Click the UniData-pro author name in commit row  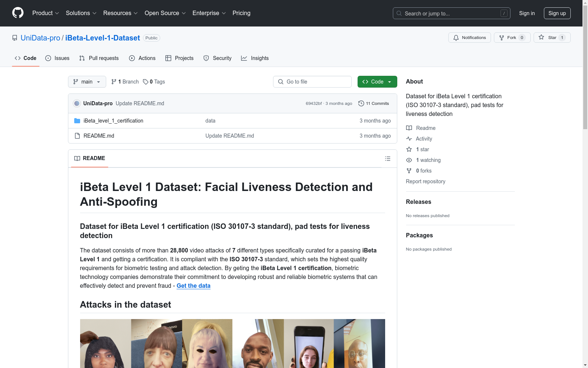pyautogui.click(x=98, y=103)
